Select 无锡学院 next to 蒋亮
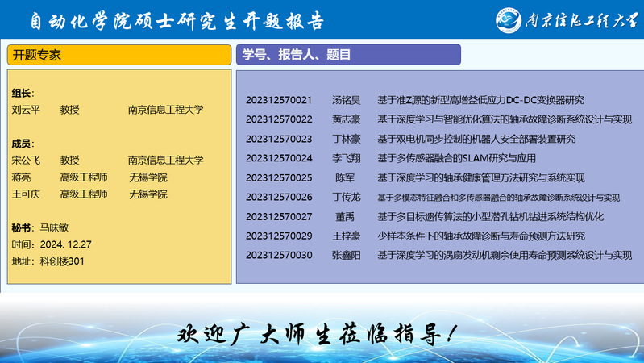Screen dimensions: 644x363 pos(148,177)
